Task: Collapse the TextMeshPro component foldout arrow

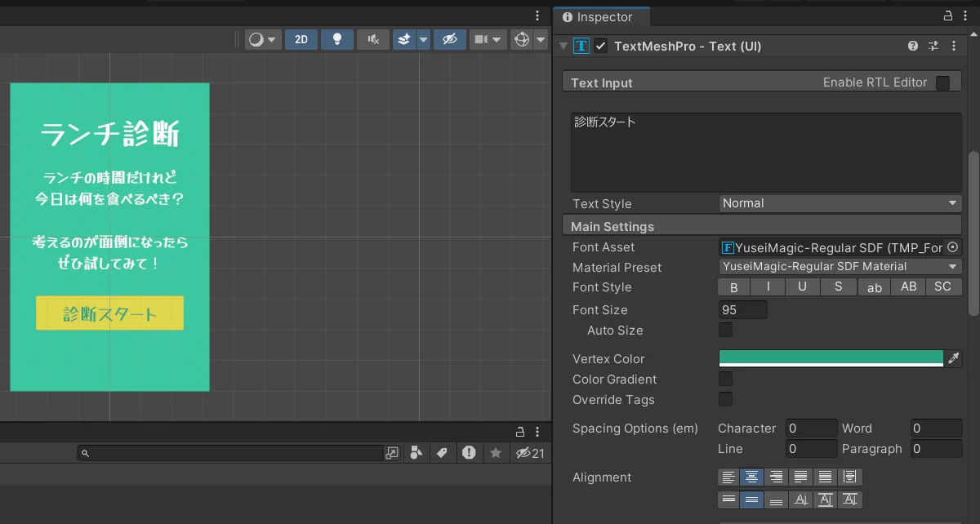Action: [563, 47]
